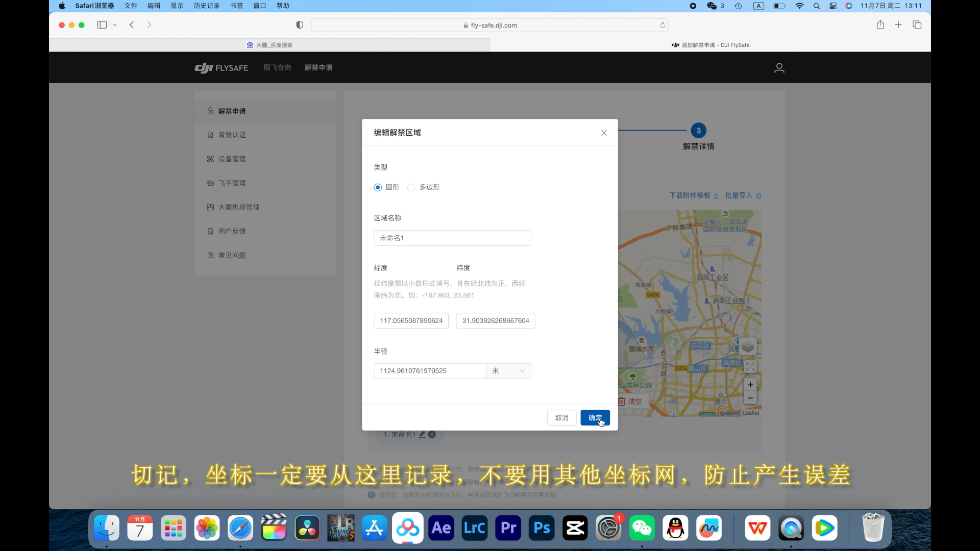This screenshot has height=551, width=980.
Task: Open the Apple menu
Action: click(62, 6)
